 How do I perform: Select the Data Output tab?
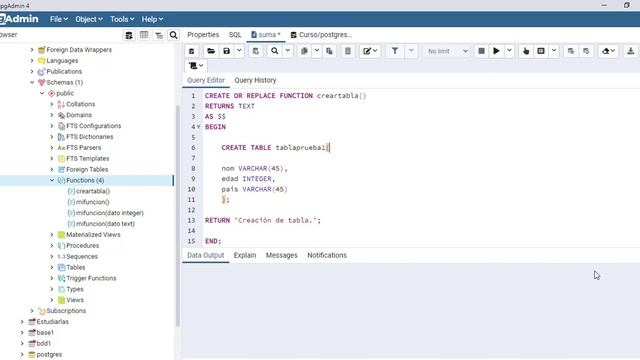pos(206,255)
